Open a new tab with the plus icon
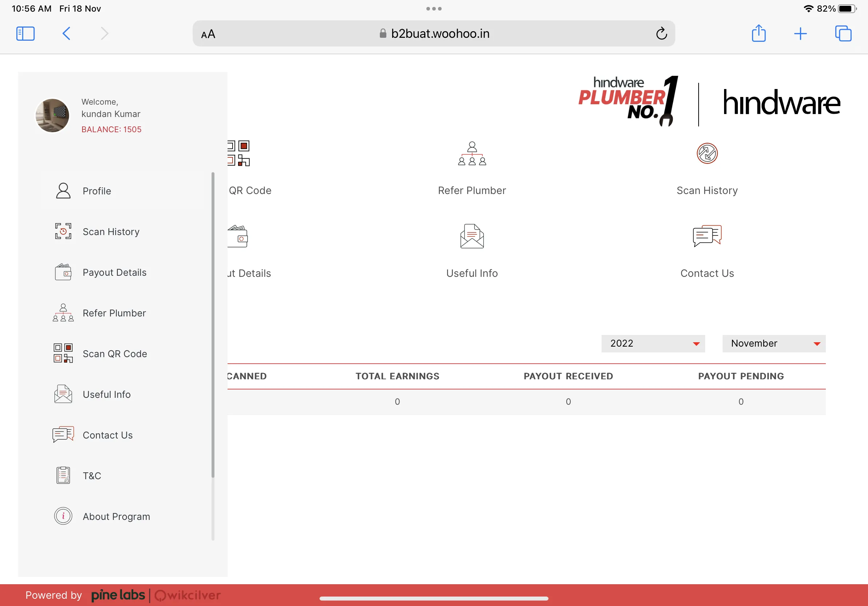This screenshot has height=606, width=868. point(800,34)
